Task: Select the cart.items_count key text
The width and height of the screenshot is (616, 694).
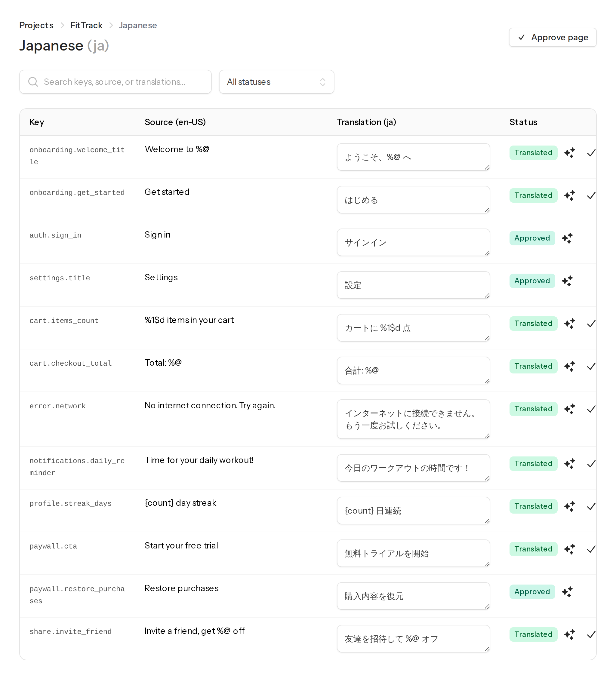Action: pyautogui.click(x=64, y=321)
